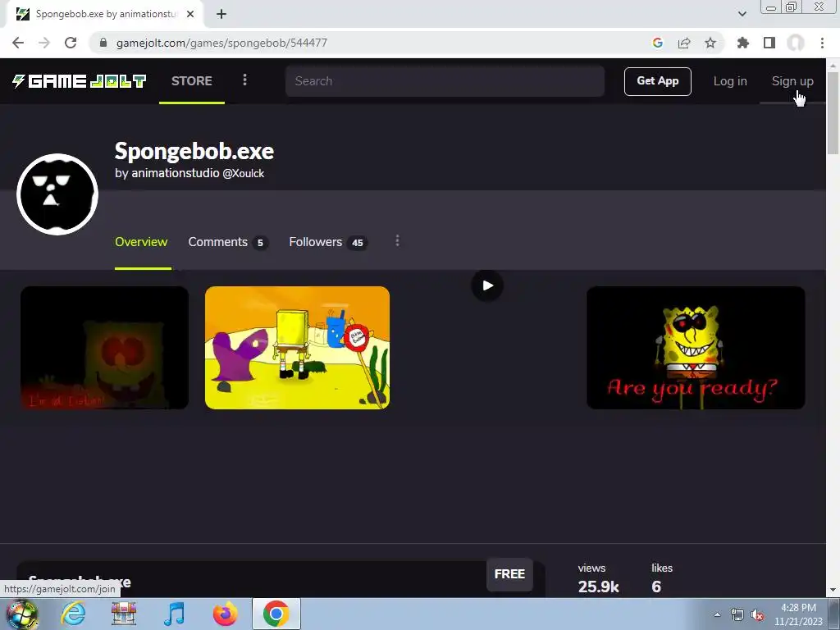Open the yellow beach Spongebob screenshot
840x630 pixels.
pyautogui.click(x=297, y=348)
